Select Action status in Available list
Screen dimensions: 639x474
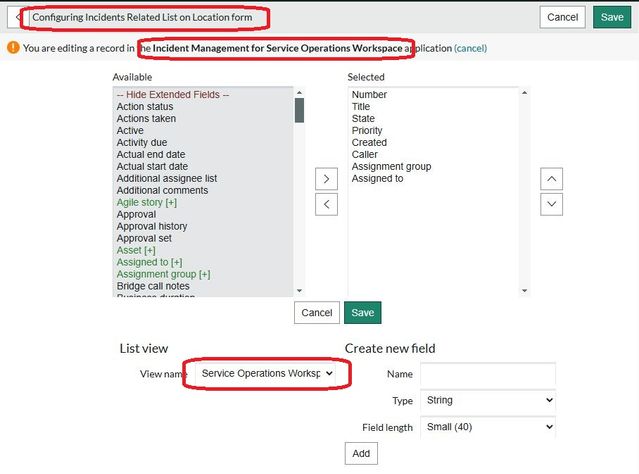coord(145,106)
